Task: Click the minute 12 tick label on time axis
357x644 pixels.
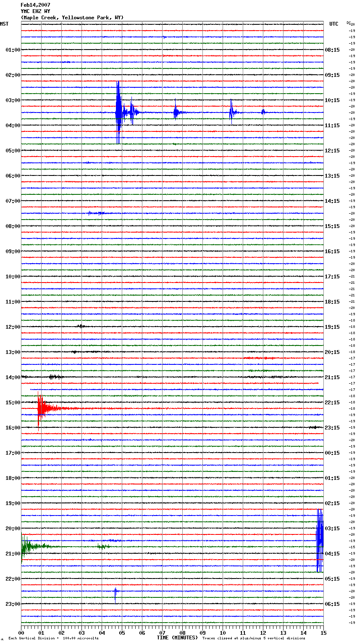Action: tap(263, 633)
